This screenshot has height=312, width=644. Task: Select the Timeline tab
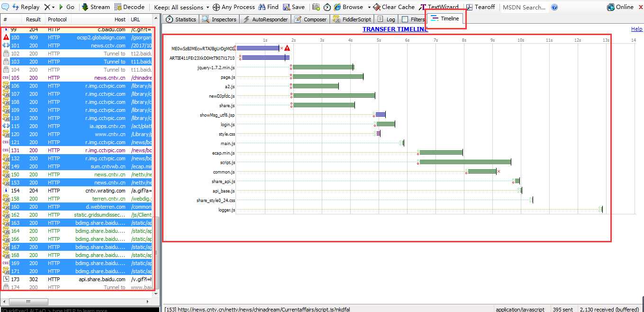pyautogui.click(x=445, y=18)
